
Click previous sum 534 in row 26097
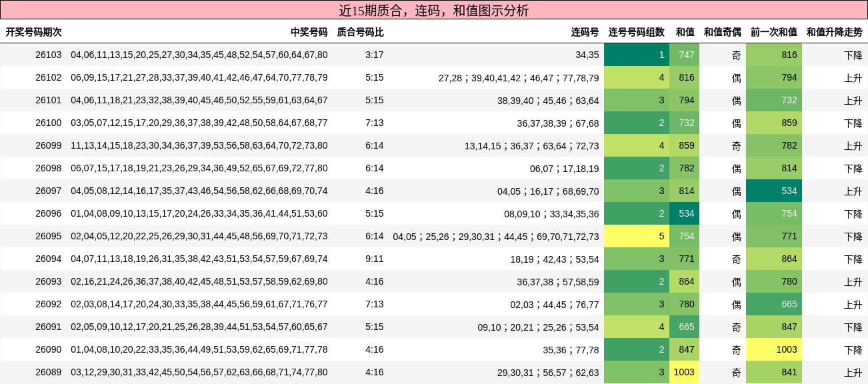click(x=774, y=191)
